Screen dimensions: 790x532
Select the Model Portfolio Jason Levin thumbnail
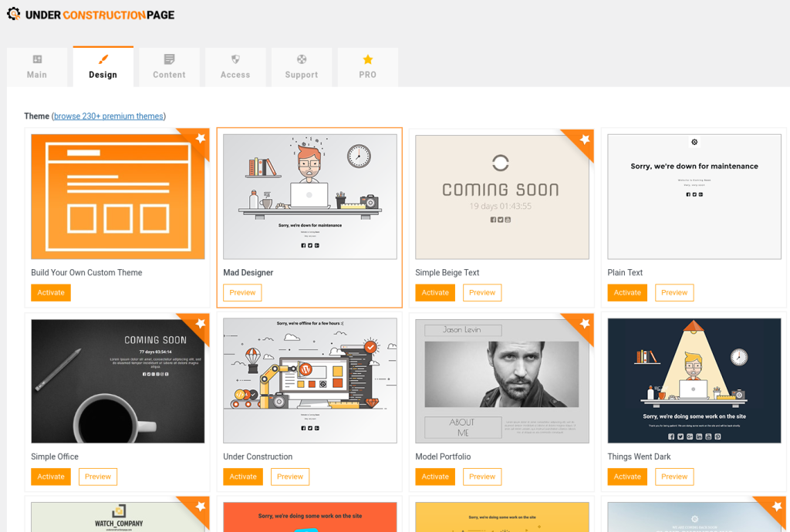pyautogui.click(x=502, y=381)
